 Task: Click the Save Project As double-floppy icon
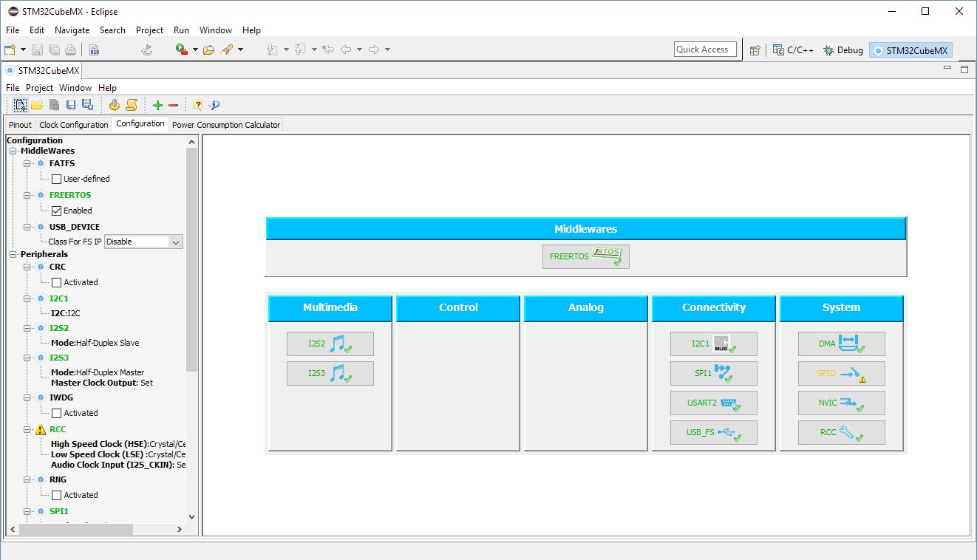[x=87, y=105]
